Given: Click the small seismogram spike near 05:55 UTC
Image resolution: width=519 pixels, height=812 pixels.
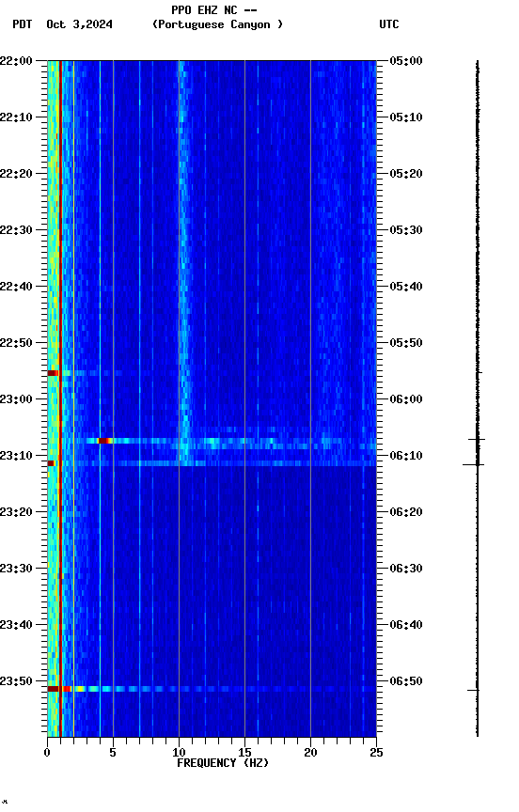Looking at the screenshot, I should tap(479, 372).
